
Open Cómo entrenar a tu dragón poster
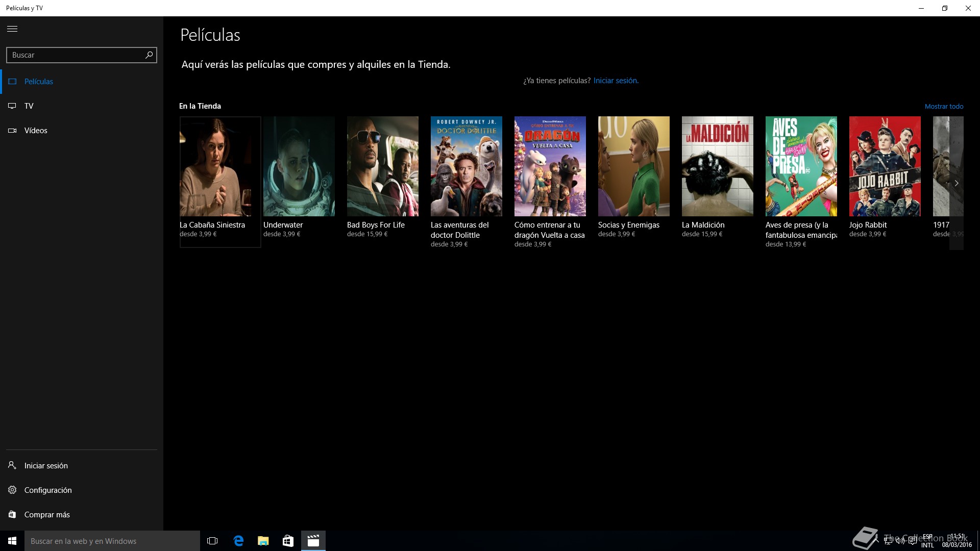550,166
